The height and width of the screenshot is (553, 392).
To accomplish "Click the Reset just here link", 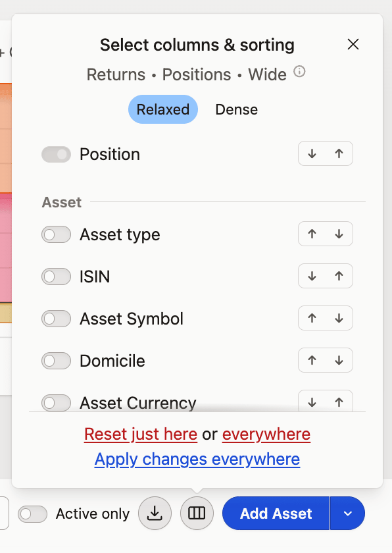I will pyautogui.click(x=141, y=434).
